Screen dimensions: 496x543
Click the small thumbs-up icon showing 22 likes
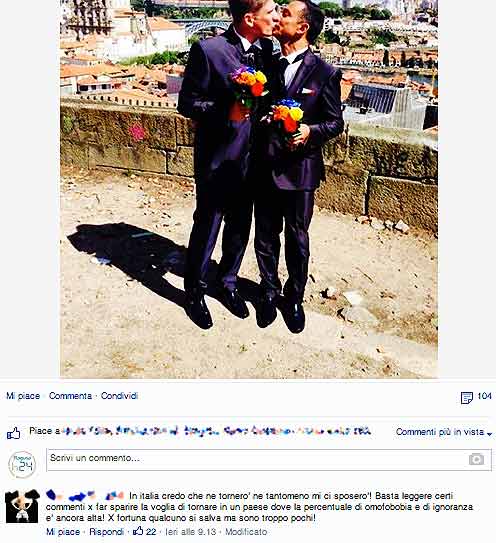[x=138, y=531]
